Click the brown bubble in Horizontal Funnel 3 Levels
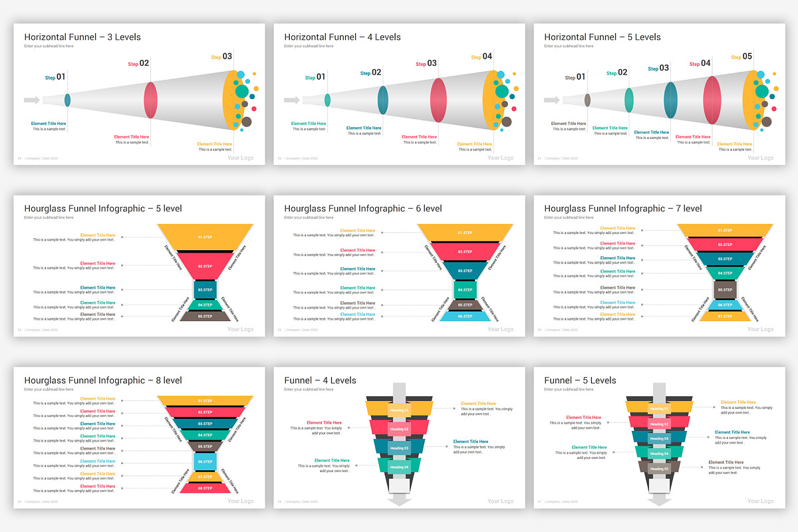 (247, 122)
